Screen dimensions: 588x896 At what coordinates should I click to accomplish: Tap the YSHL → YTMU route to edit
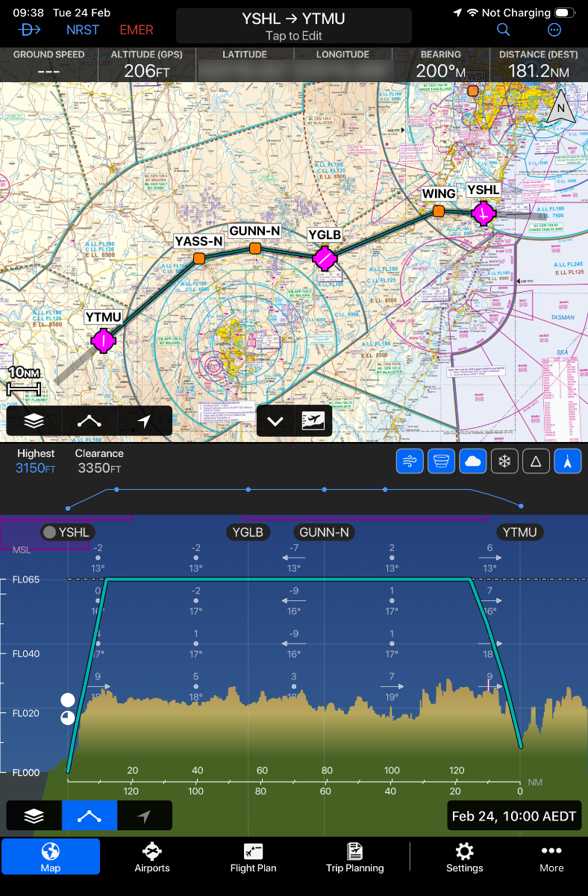point(293,26)
